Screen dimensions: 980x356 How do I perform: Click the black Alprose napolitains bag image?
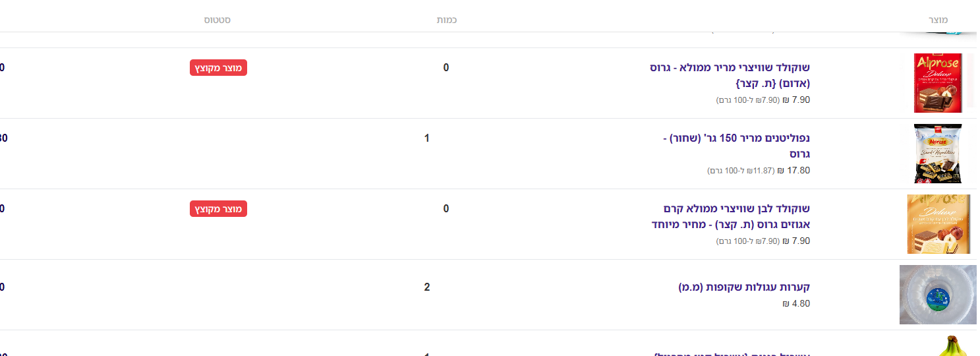(937, 154)
